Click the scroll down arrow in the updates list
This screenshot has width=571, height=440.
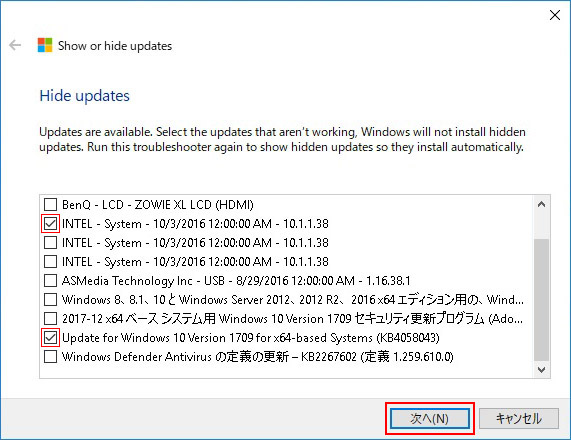point(542,370)
